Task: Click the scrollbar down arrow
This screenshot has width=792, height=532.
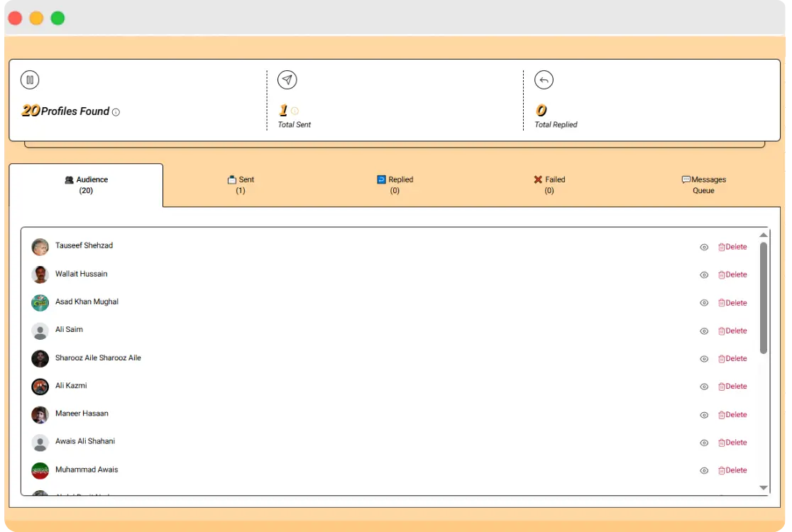Action: point(763,487)
